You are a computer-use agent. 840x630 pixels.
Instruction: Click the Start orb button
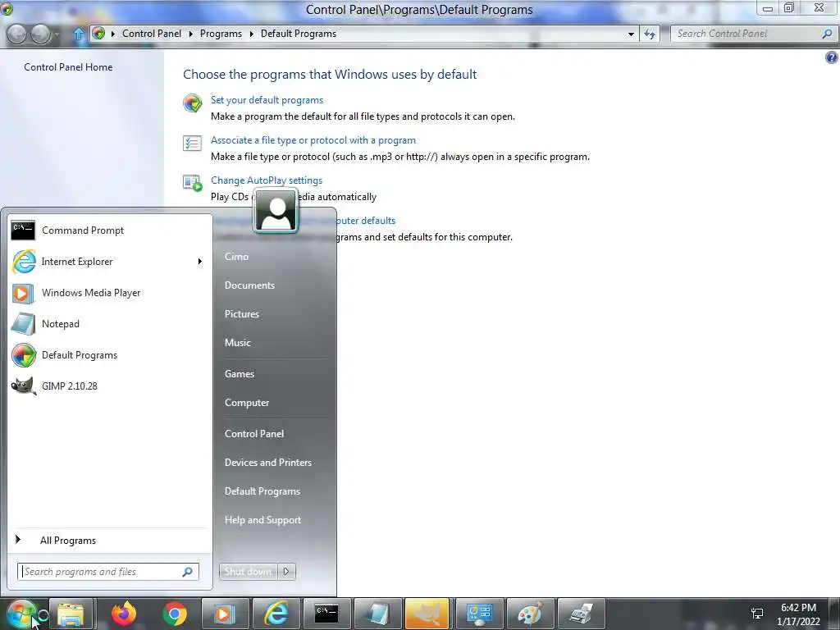(x=22, y=614)
